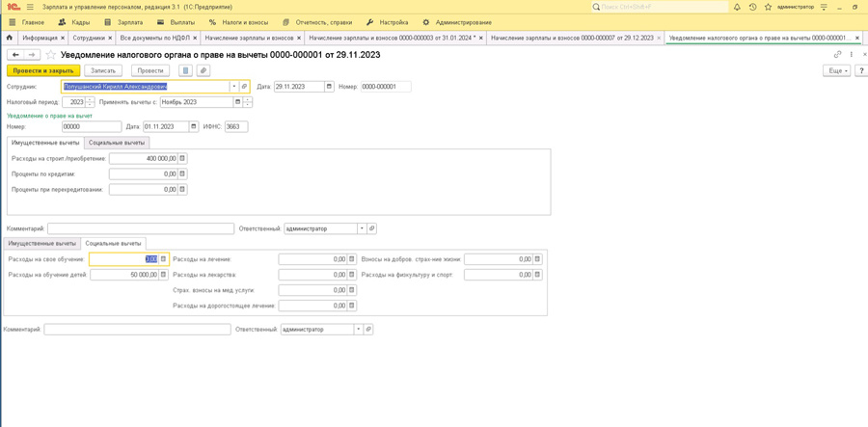868x427 pixels.
Task: Click the document Номер 0000-000001 field
Action: point(386,87)
